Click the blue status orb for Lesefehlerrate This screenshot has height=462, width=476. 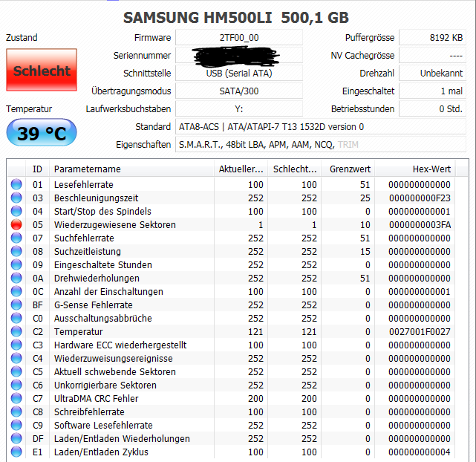pos(16,184)
